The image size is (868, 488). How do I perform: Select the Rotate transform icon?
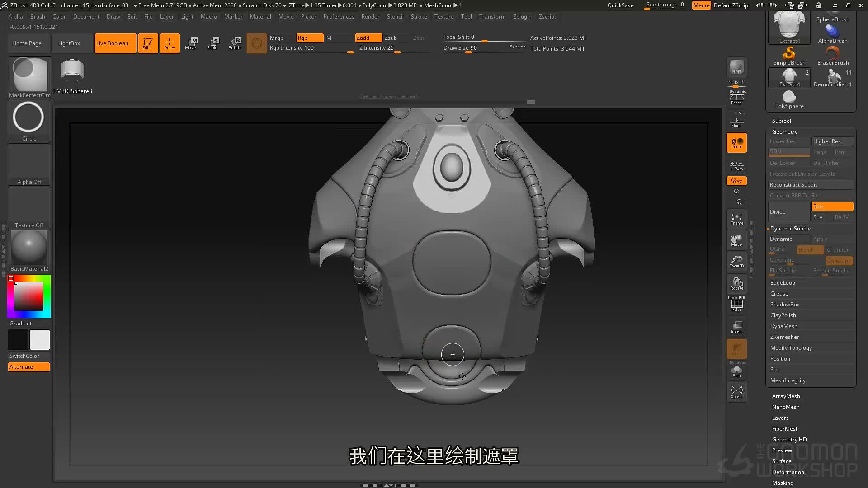pyautogui.click(x=235, y=43)
